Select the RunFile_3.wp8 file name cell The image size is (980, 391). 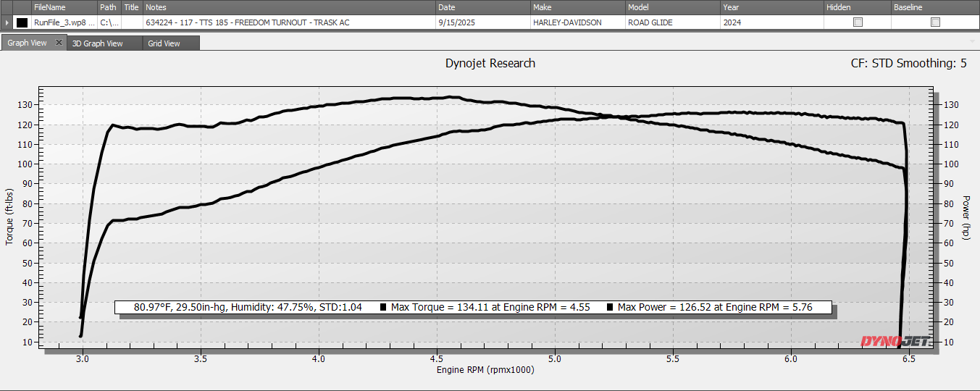64,22
